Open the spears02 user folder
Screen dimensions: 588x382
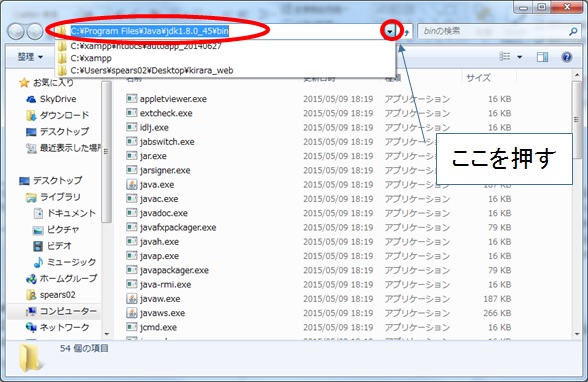pyautogui.click(x=51, y=295)
